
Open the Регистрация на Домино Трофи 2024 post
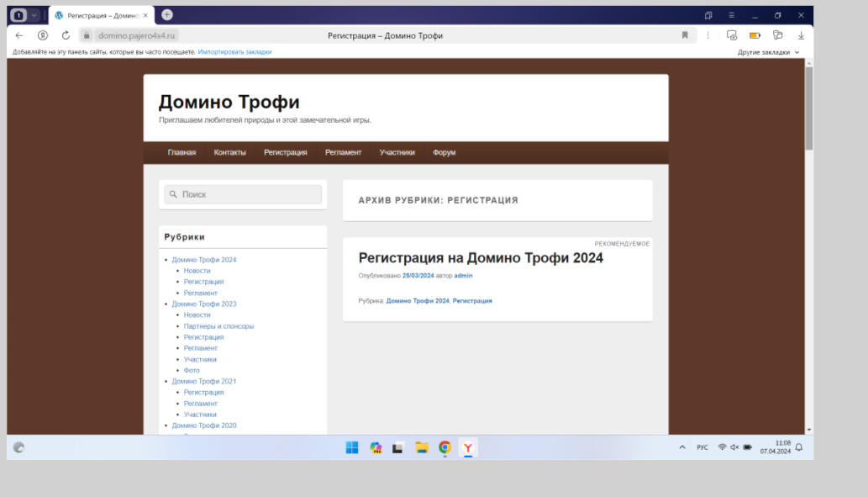click(x=481, y=258)
